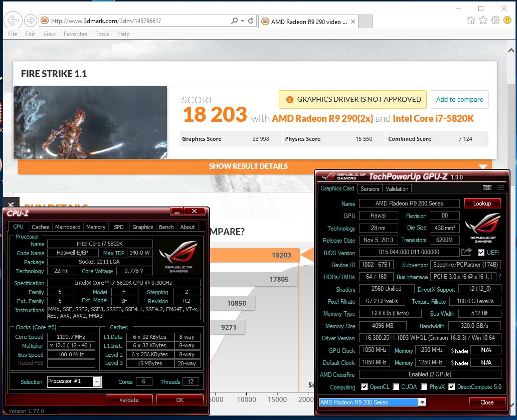517x420 pixels.
Task: Toggle OpenCL checkbox
Action: pos(365,387)
